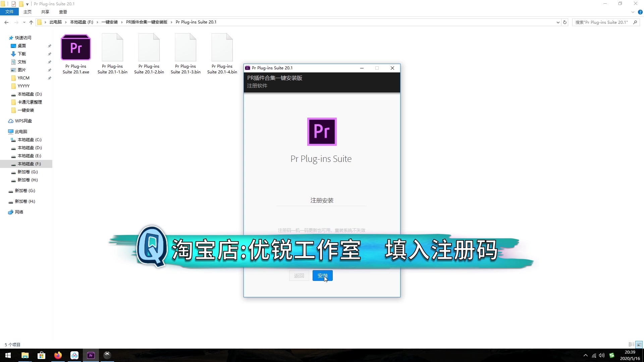Switch to large icons view layout
The image size is (644, 362).
(639, 344)
